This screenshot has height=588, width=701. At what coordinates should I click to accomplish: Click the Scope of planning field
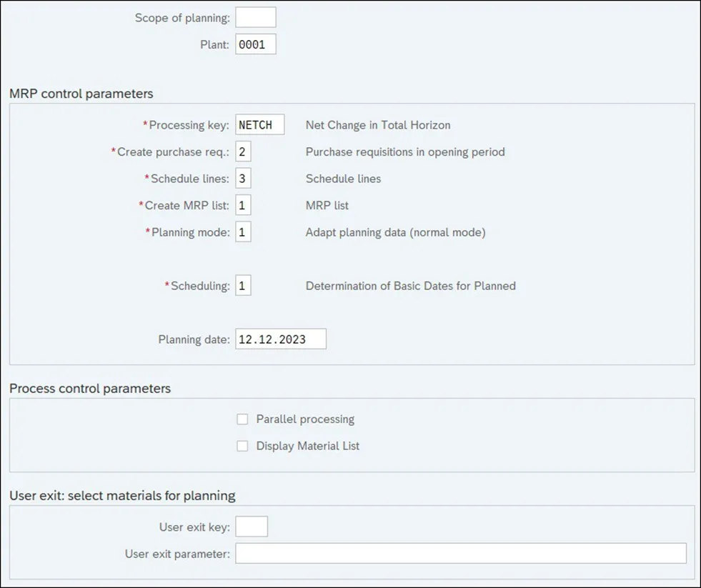click(x=255, y=18)
